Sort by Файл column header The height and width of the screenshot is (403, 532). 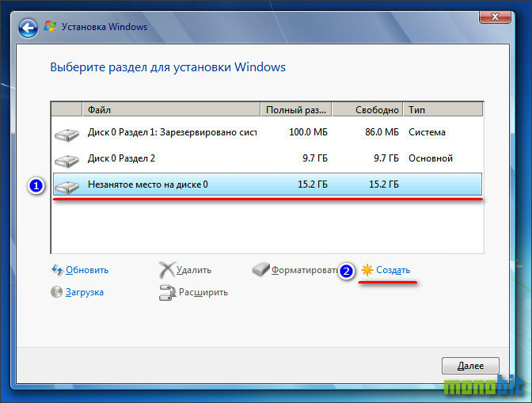click(x=171, y=109)
